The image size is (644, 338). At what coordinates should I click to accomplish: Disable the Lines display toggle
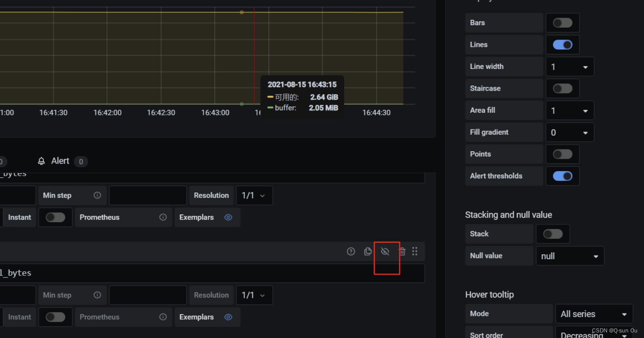(x=562, y=44)
